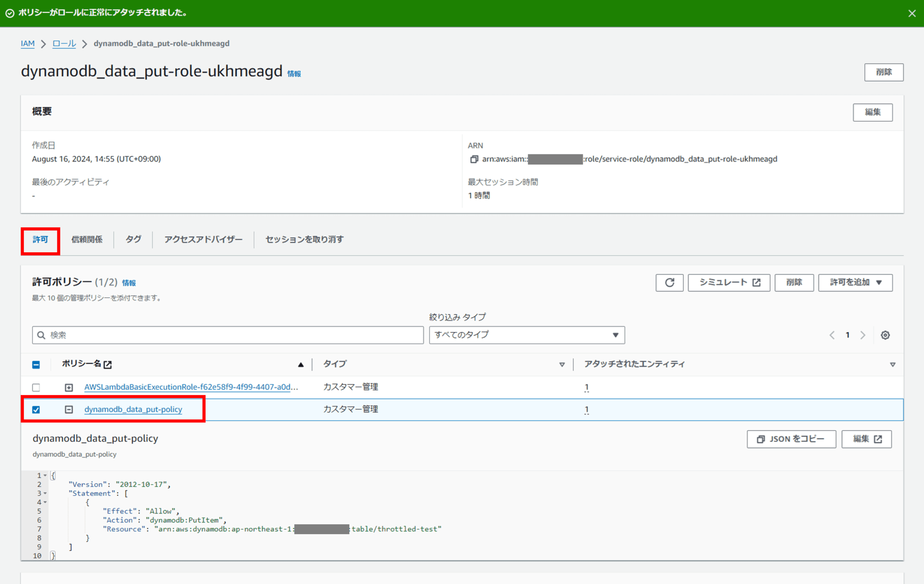Open dynamodb_data_put-policy link
The height and width of the screenshot is (584, 924).
coord(133,409)
